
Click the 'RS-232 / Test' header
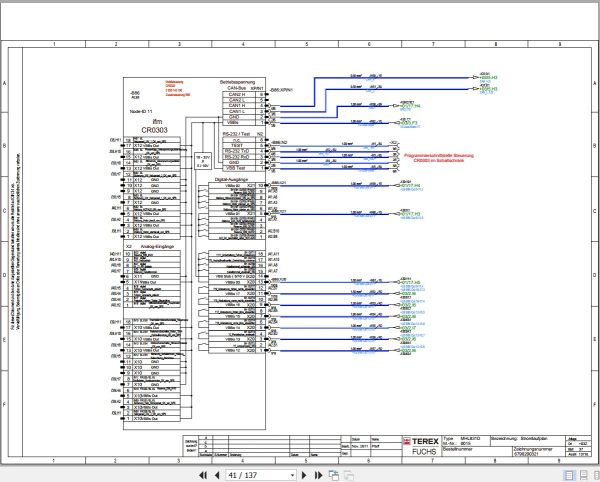tap(236, 134)
